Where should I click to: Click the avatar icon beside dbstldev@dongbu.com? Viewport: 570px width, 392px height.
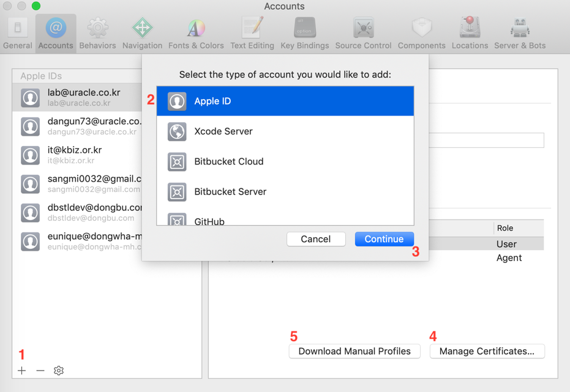(30, 213)
